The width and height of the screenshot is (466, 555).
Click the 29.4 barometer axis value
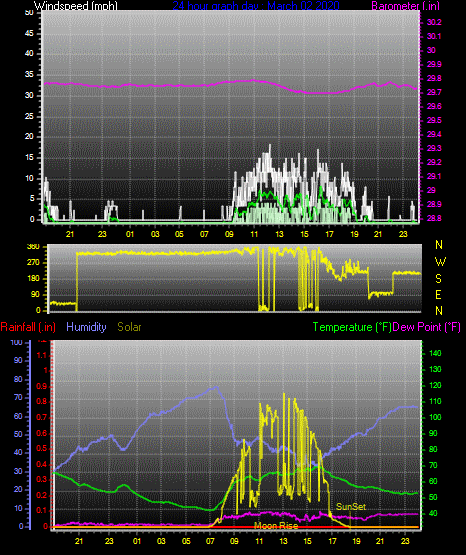[x=434, y=135]
